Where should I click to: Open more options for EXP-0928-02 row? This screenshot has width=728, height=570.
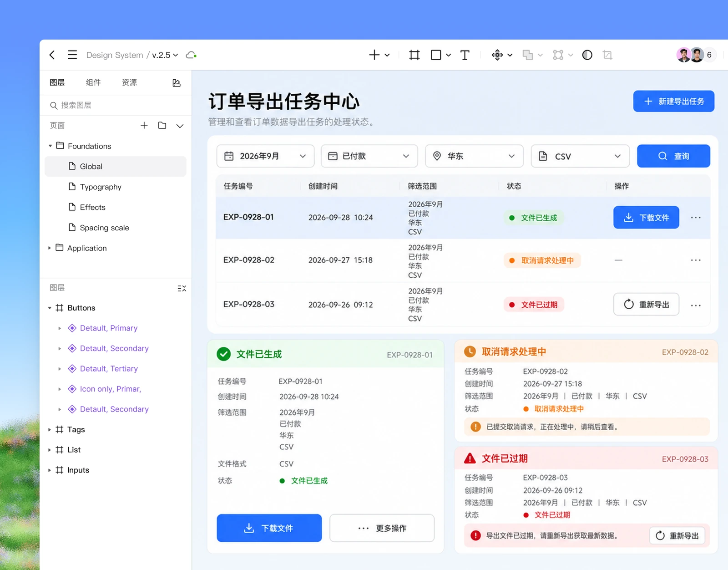click(696, 260)
